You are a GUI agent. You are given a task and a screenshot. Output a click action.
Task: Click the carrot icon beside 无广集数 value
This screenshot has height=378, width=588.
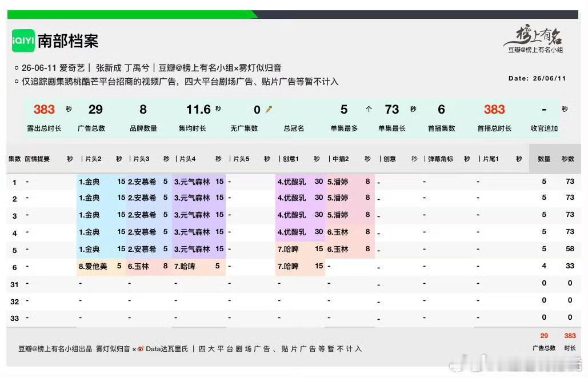click(269, 110)
